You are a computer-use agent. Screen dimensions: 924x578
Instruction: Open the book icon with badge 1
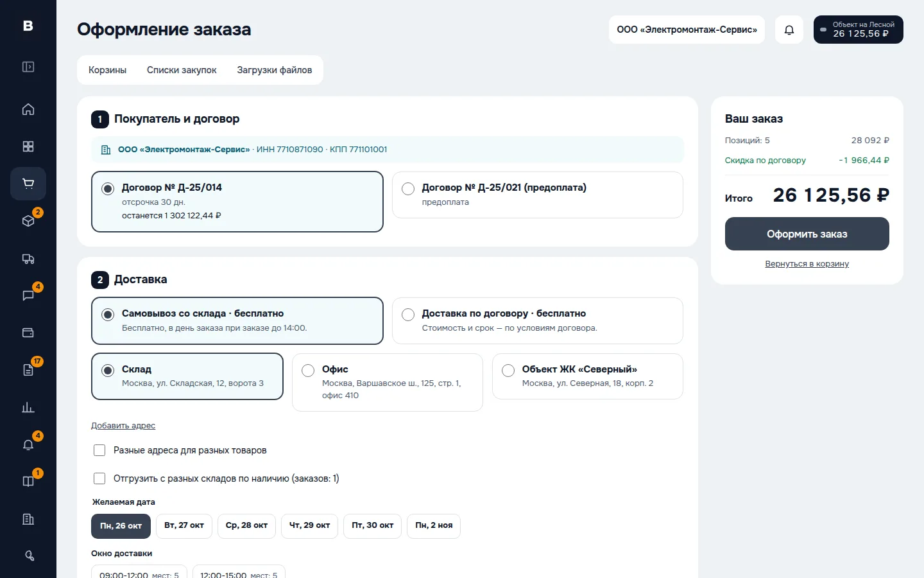click(x=28, y=482)
